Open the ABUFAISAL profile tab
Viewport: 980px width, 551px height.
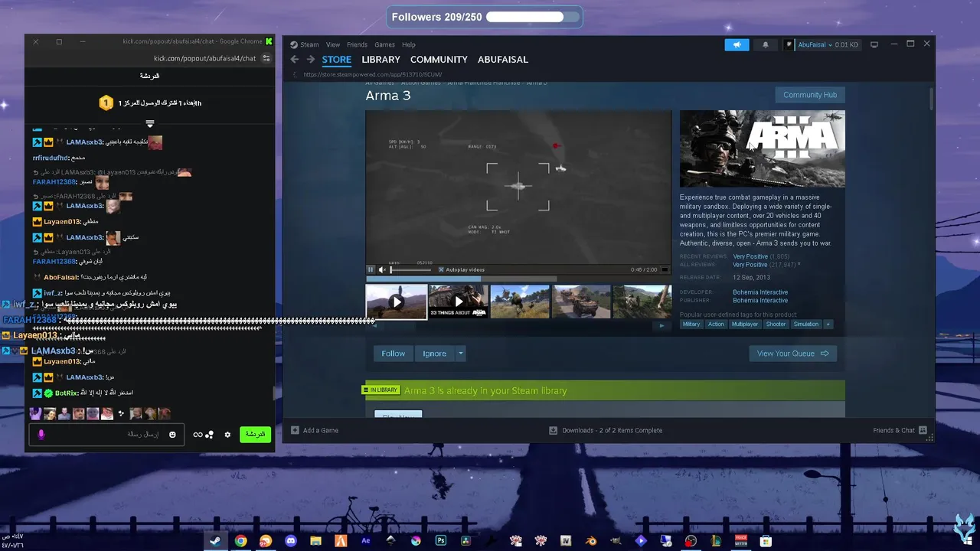(x=503, y=60)
